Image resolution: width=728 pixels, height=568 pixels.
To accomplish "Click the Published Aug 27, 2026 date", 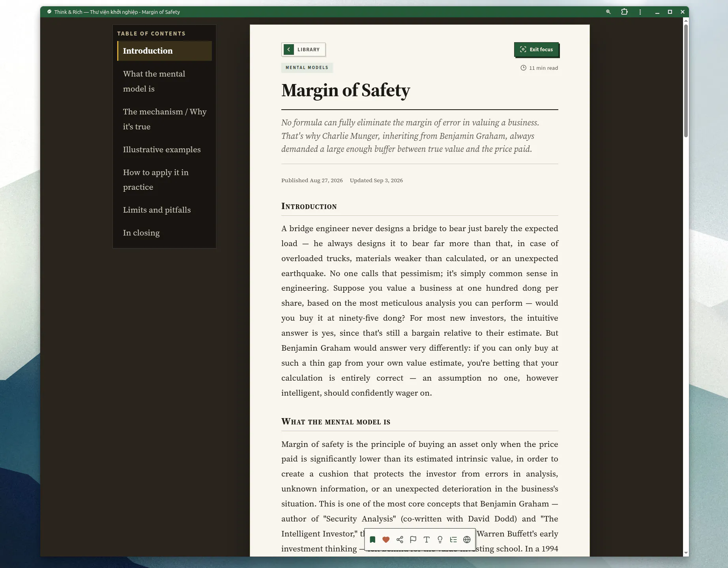I will (312, 180).
